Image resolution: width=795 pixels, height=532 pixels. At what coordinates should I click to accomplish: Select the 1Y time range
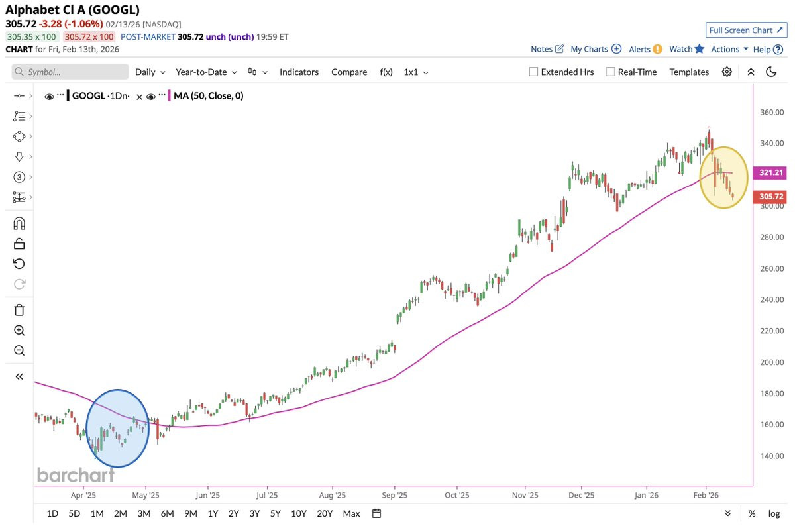[213, 513]
